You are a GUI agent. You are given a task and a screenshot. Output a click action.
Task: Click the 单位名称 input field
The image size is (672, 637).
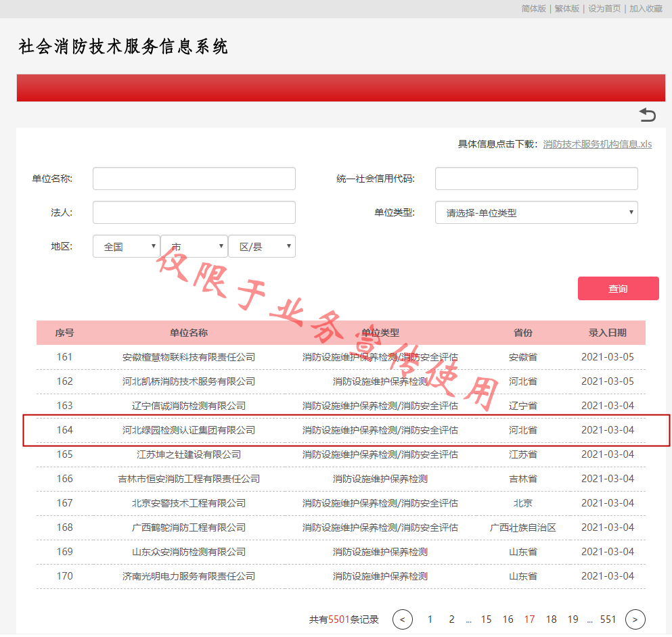194,178
